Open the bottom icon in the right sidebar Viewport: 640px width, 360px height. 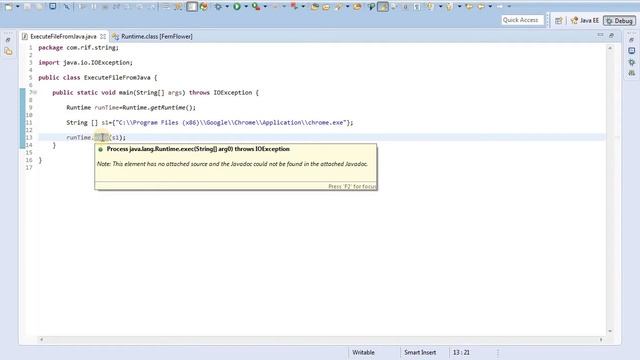point(631,73)
